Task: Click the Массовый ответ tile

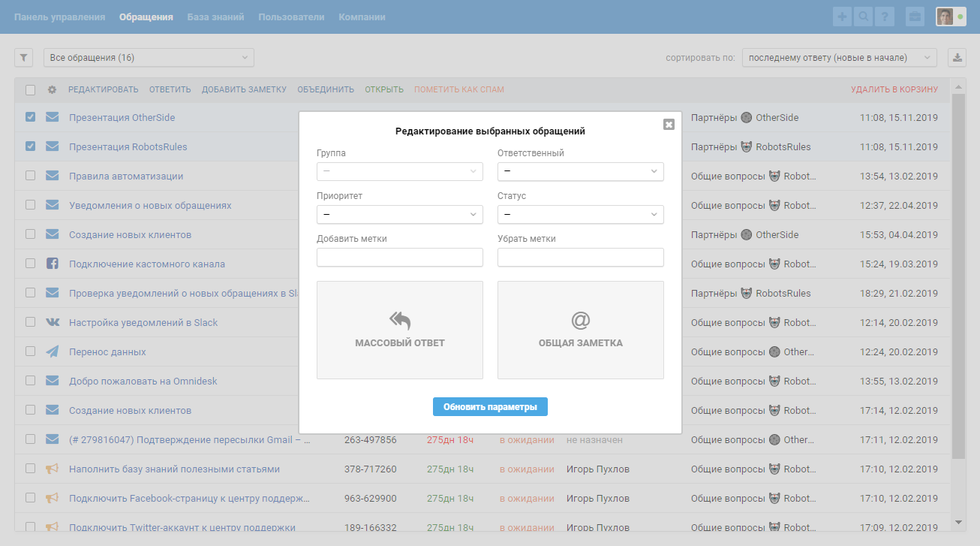Action: tap(400, 330)
